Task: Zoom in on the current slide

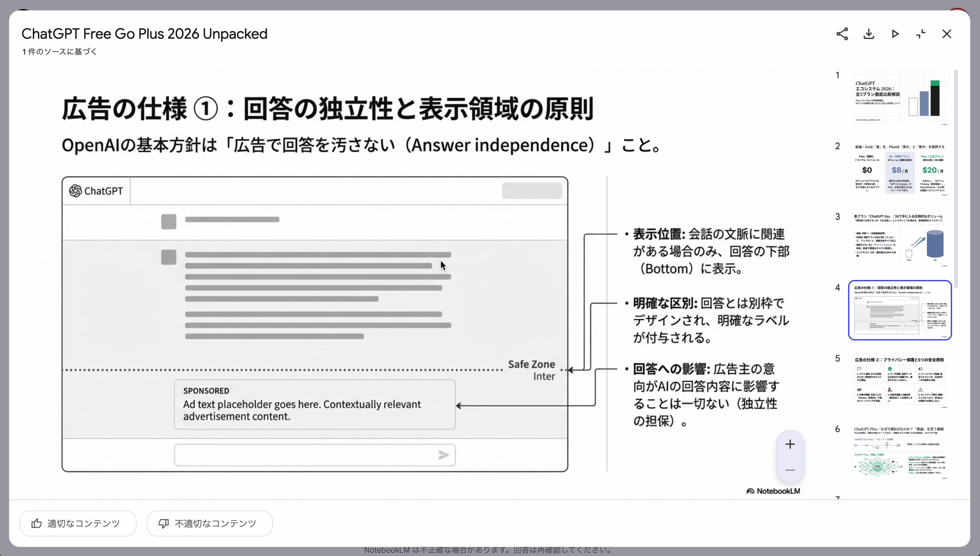Action: pyautogui.click(x=790, y=444)
